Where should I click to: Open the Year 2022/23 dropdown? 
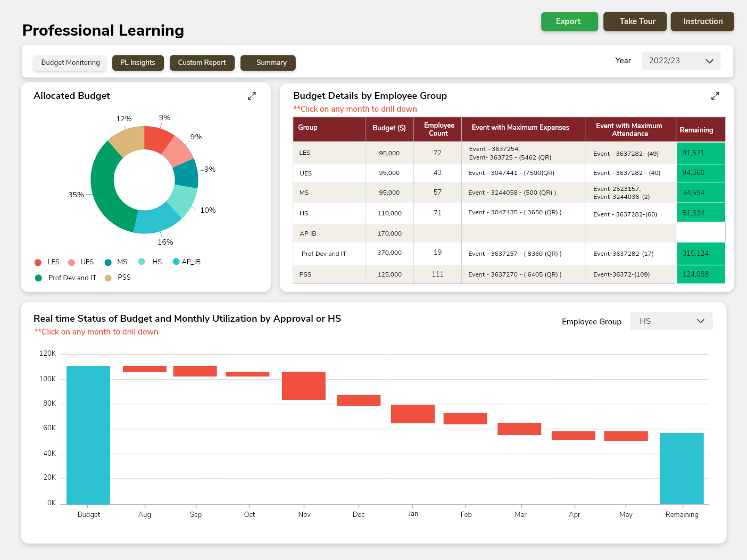coord(681,61)
